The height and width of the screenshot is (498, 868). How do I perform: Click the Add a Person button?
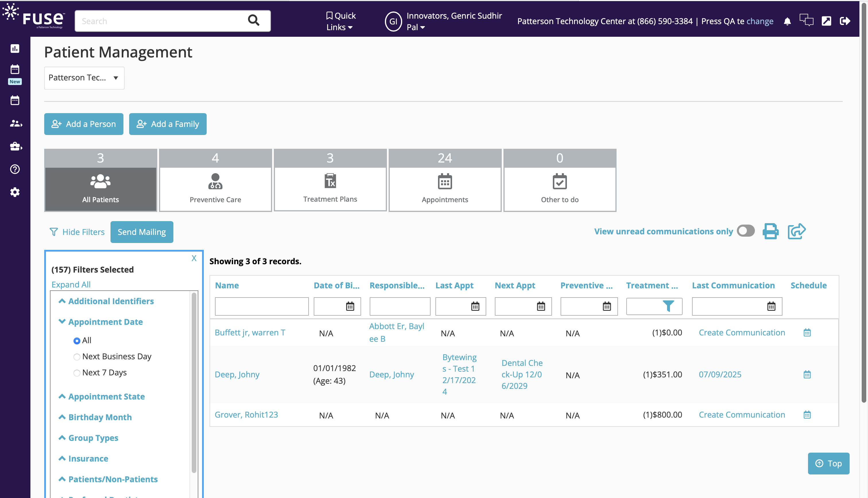(84, 124)
